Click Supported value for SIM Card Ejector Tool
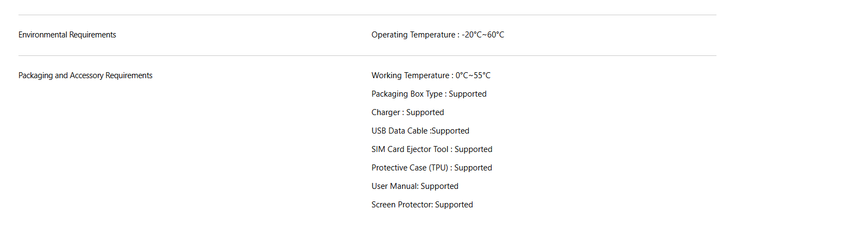868x247 pixels. [474, 149]
